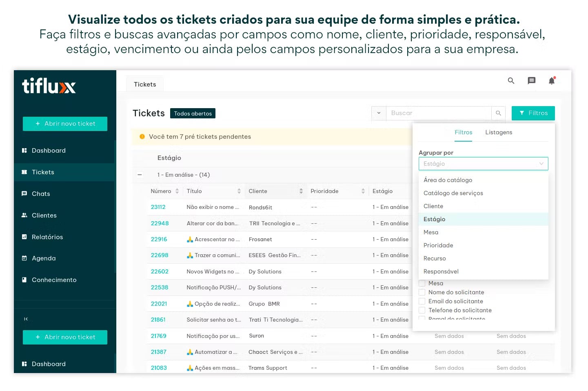
Task: Open the Agrupar por Estágio dropdown
Action: (x=484, y=164)
